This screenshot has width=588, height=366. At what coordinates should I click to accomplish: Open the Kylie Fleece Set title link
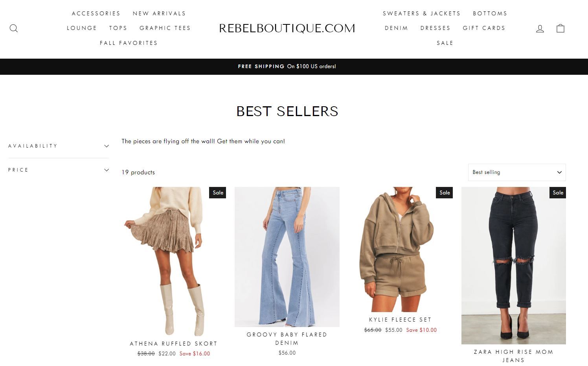click(x=400, y=320)
